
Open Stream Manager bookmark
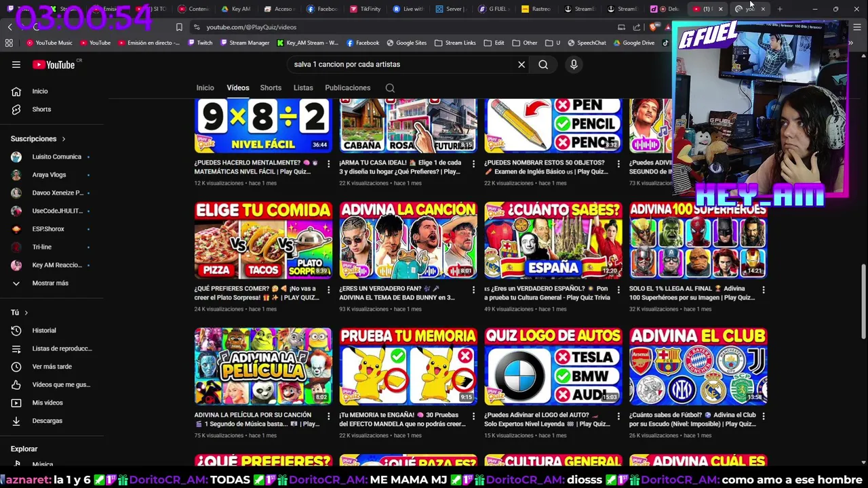click(245, 43)
